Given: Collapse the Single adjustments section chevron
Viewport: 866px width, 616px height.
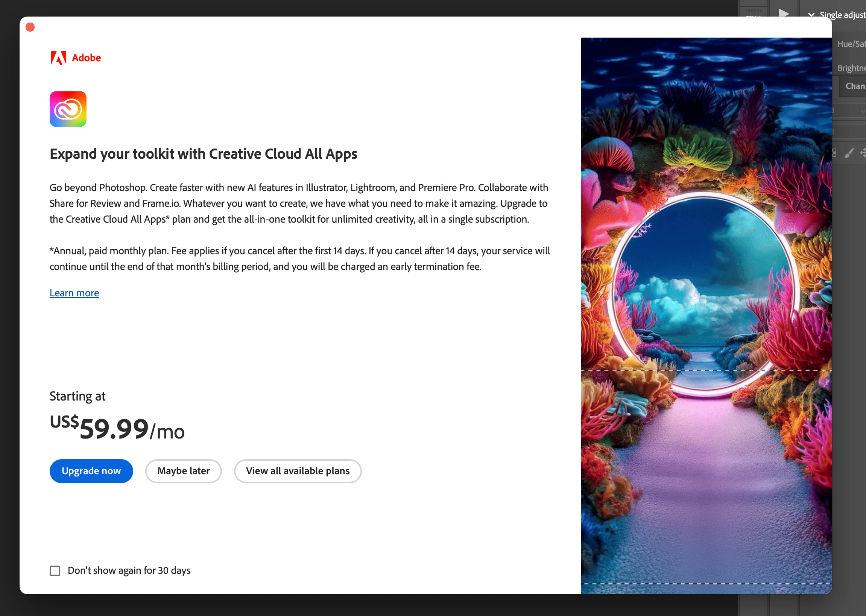Looking at the screenshot, I should tap(811, 15).
